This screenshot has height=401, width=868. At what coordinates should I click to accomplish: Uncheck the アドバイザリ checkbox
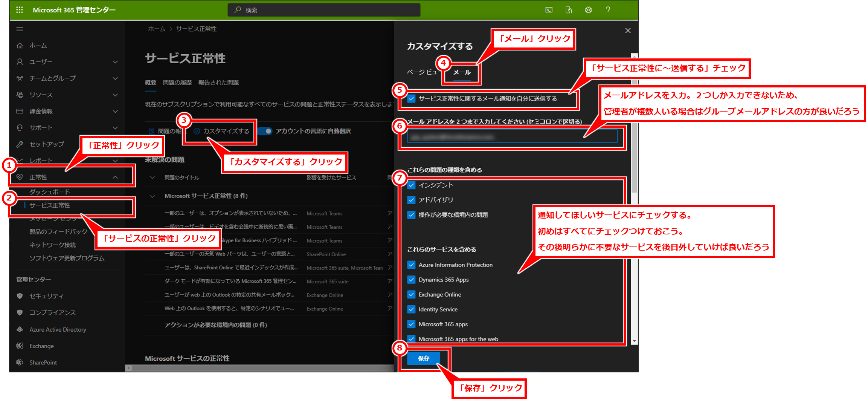pyautogui.click(x=412, y=200)
